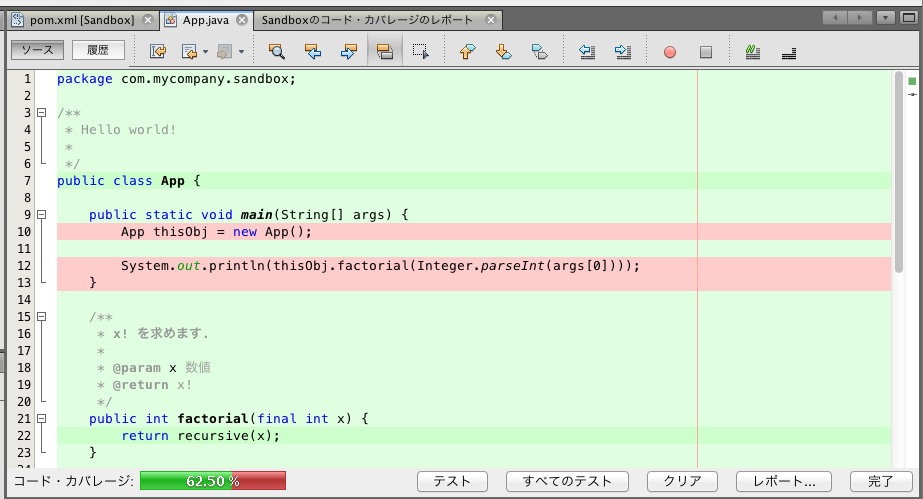Image resolution: width=923 pixels, height=499 pixels.
Task: Collapse Javadoc comment fold at line 15
Action: 42,316
